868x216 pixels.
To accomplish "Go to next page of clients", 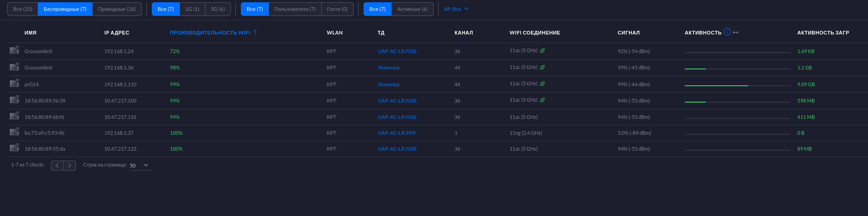I will tap(70, 166).
